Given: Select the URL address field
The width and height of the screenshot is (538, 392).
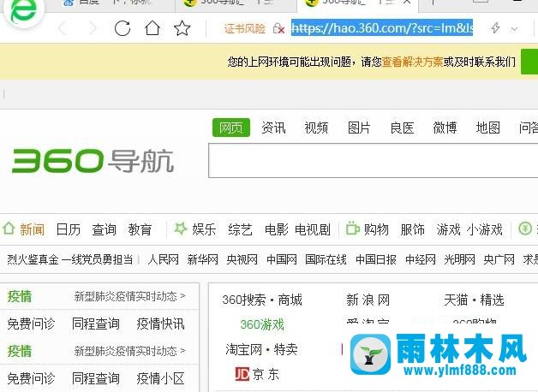Looking at the screenshot, I should pyautogui.click(x=382, y=27).
